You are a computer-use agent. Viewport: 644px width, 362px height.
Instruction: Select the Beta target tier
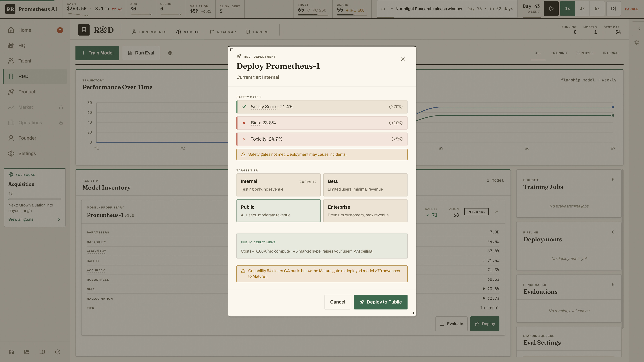pos(365,185)
